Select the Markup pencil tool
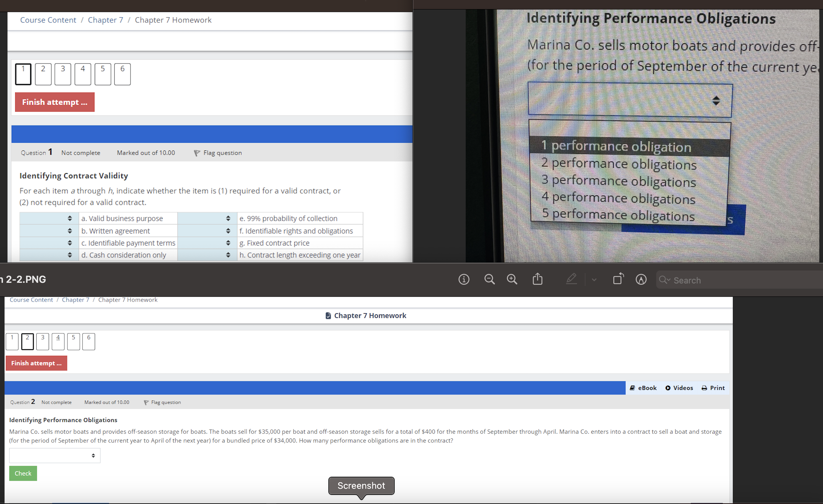823x504 pixels. pos(571,279)
